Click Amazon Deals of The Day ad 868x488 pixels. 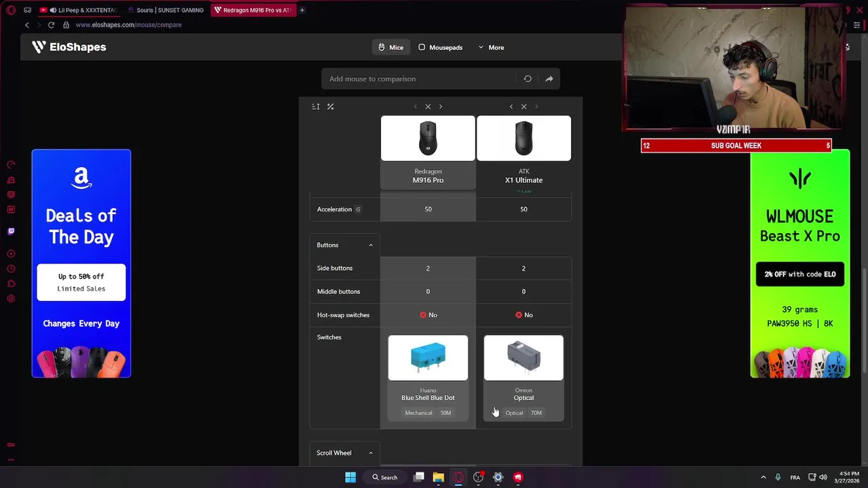point(81,263)
